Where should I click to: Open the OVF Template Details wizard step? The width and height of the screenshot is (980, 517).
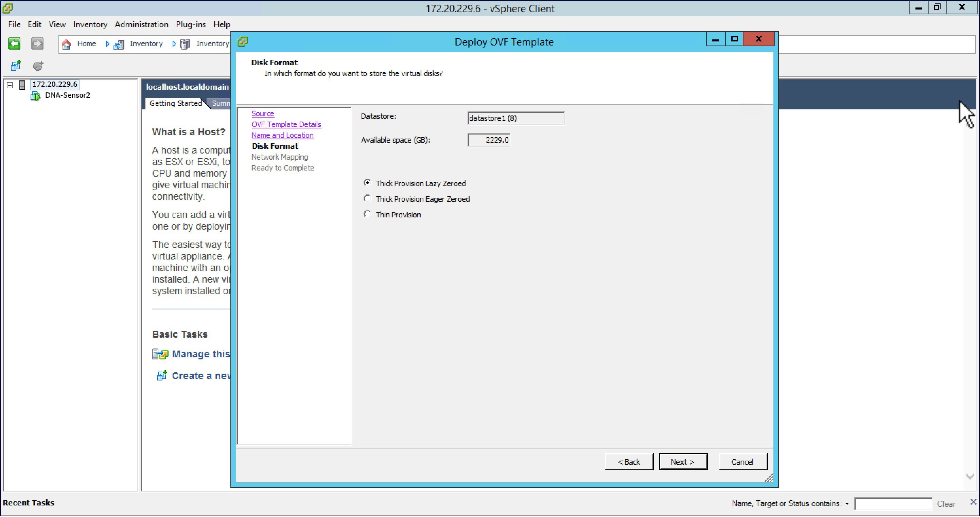click(x=286, y=124)
